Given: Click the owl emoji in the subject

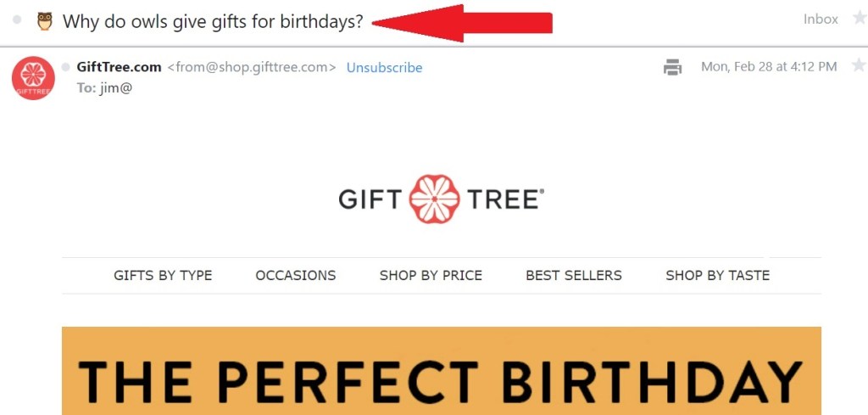Looking at the screenshot, I should click(45, 21).
